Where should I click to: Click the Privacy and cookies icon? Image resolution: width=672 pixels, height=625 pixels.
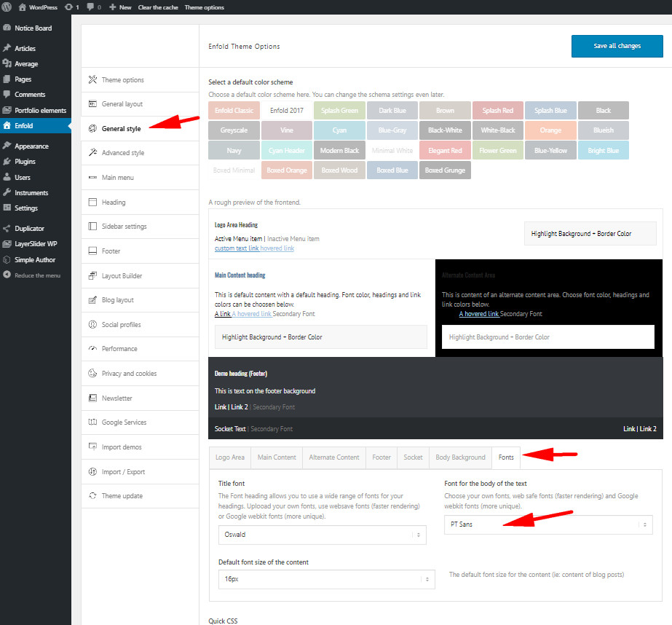click(92, 374)
